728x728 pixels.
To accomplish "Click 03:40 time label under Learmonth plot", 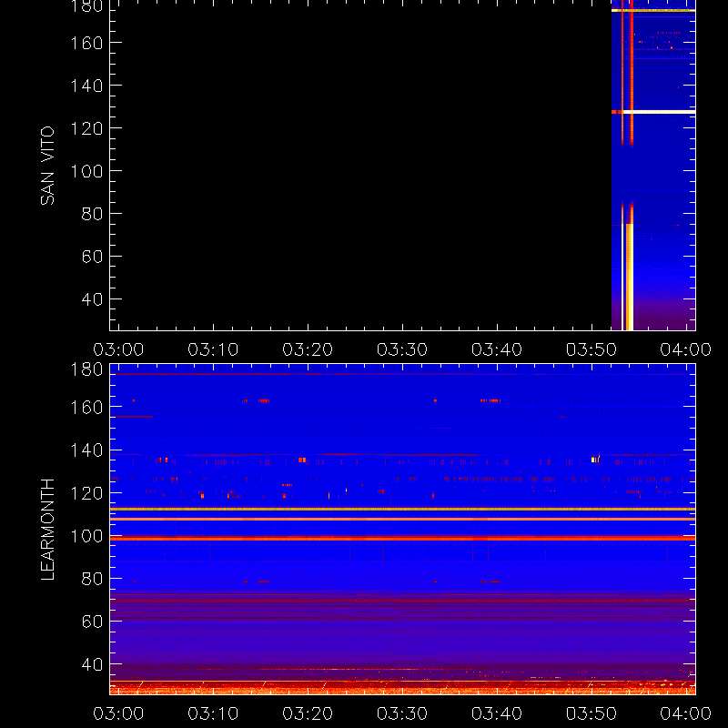I will tap(497, 713).
